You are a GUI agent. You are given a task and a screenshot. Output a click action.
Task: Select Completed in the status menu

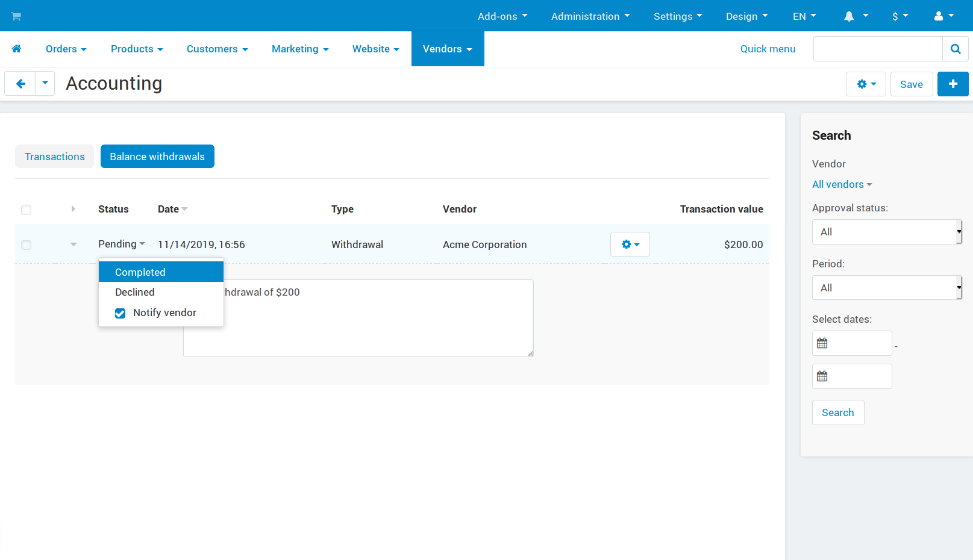tap(161, 272)
